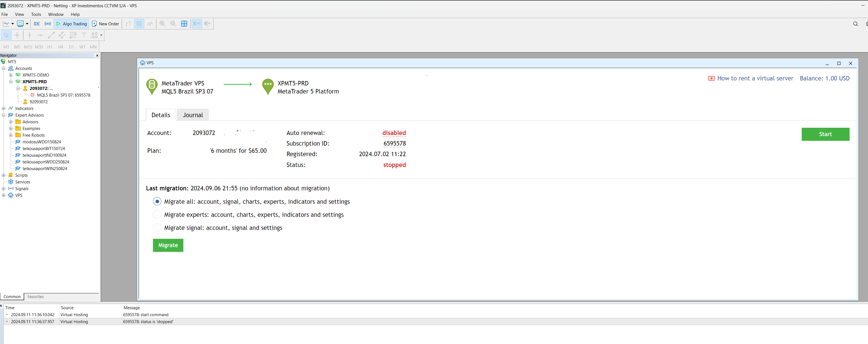
Task: Select the M15 timeframe
Action: coord(28,47)
